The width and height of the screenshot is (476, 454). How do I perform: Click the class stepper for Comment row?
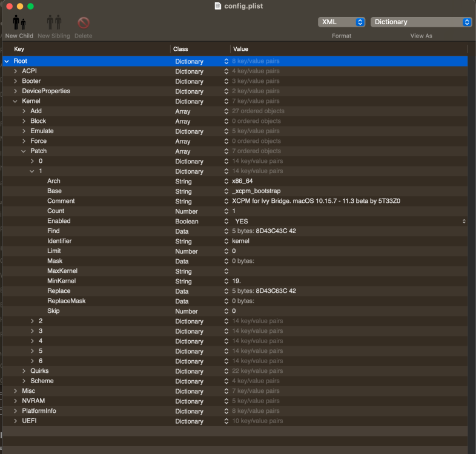(226, 201)
